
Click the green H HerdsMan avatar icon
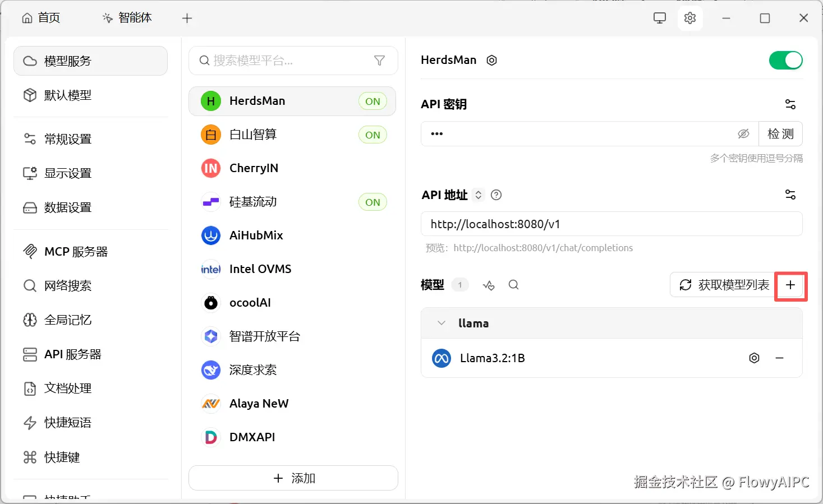point(211,101)
